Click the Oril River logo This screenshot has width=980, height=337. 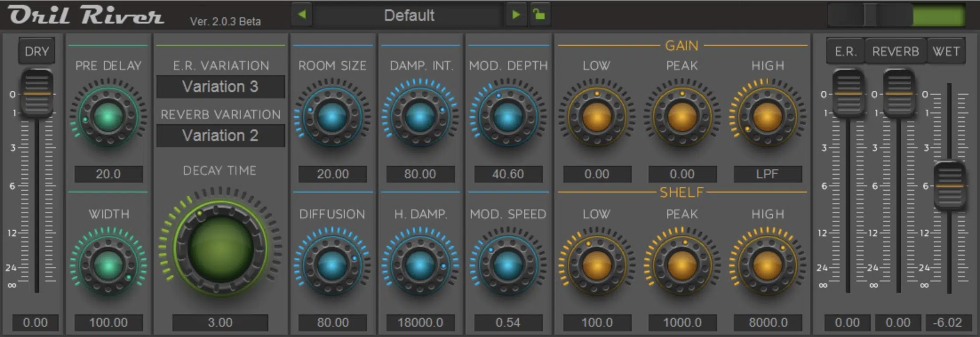[86, 15]
